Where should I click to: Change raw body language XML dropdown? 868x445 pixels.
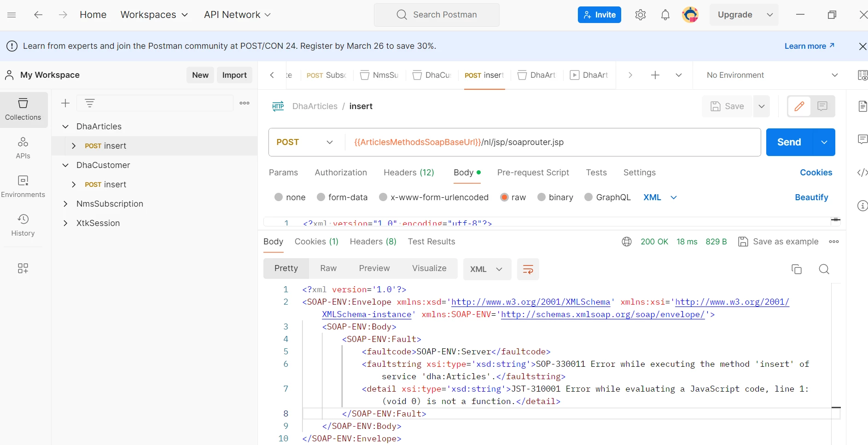pos(660,197)
